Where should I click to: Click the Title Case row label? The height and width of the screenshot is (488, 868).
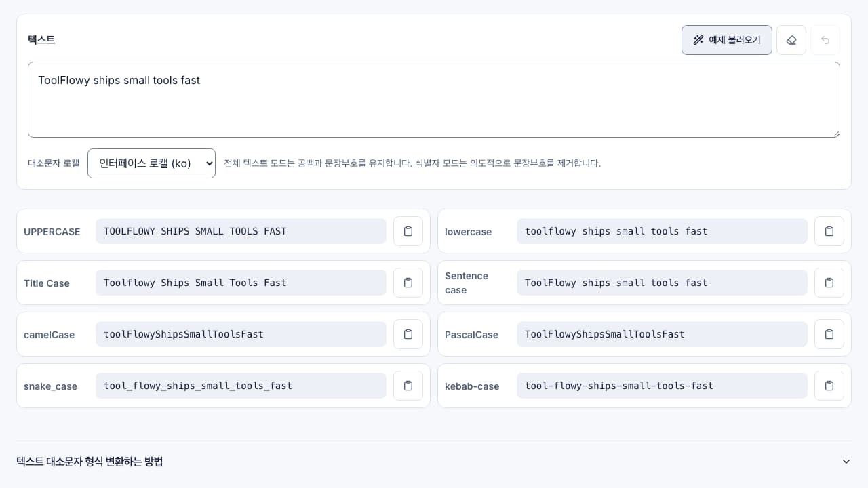(x=47, y=283)
